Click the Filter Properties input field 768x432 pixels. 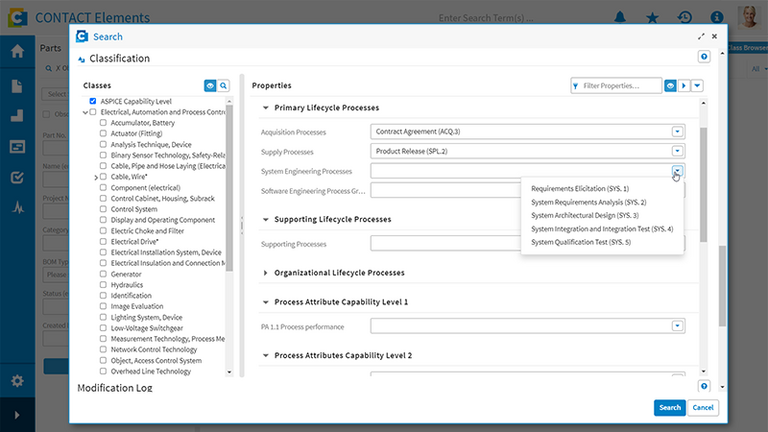tap(616, 86)
